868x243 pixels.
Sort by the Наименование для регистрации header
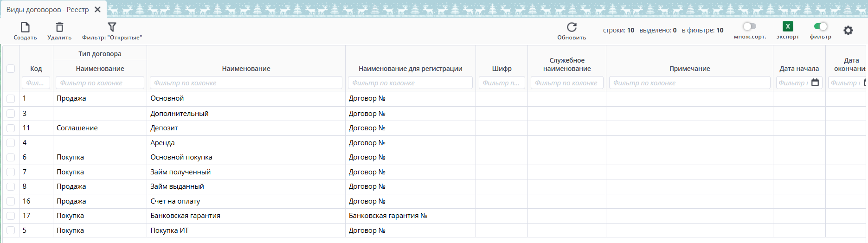pos(410,69)
